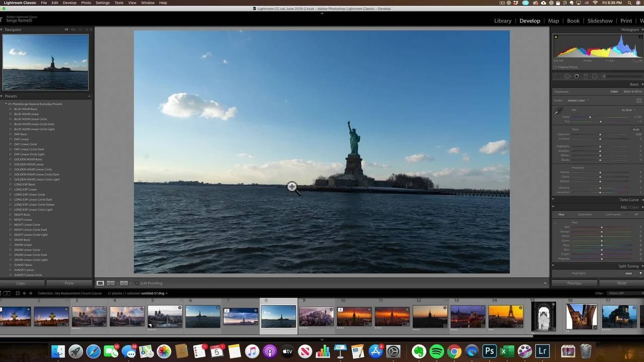Open Microsoft Excel from the Dock

pos(507,351)
